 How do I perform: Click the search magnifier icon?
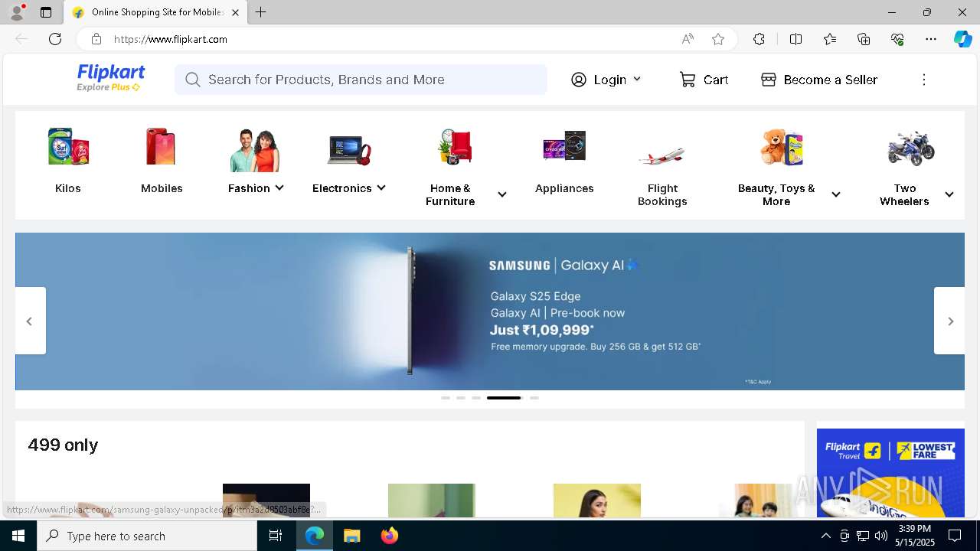[x=193, y=80]
